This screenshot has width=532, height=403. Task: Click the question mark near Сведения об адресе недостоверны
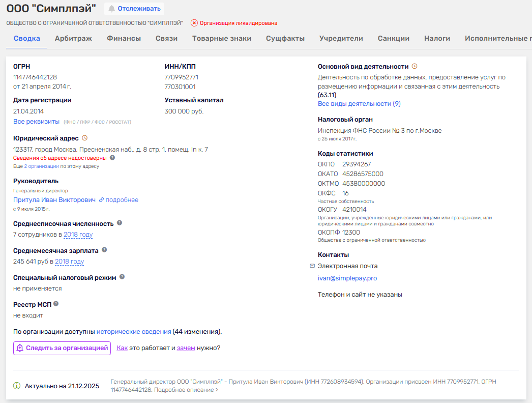pos(111,158)
